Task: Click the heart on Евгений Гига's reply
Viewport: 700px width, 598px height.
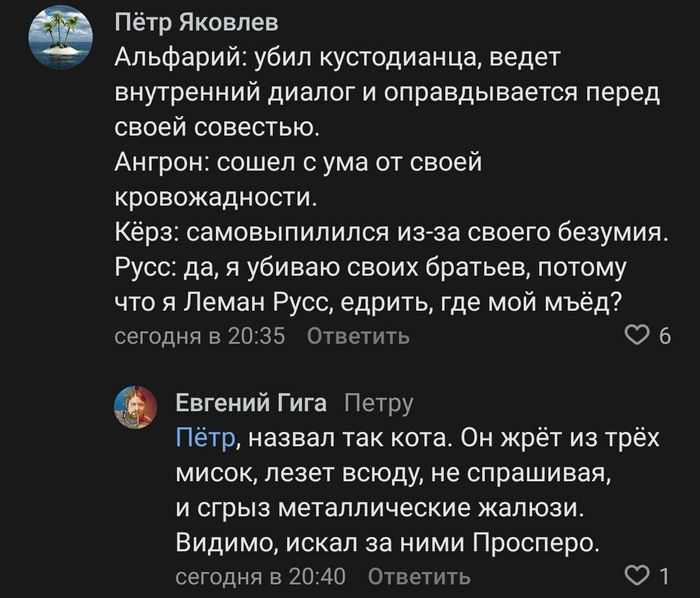Action: click(x=636, y=576)
